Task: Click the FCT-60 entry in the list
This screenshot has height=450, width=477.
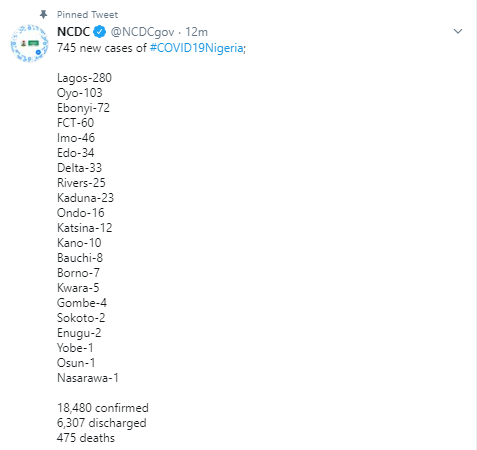Action: [75, 123]
